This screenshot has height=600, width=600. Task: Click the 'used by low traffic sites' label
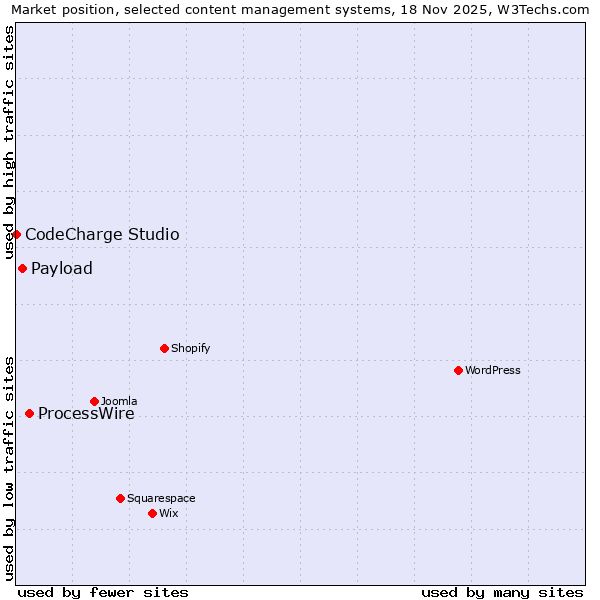tap(8, 470)
